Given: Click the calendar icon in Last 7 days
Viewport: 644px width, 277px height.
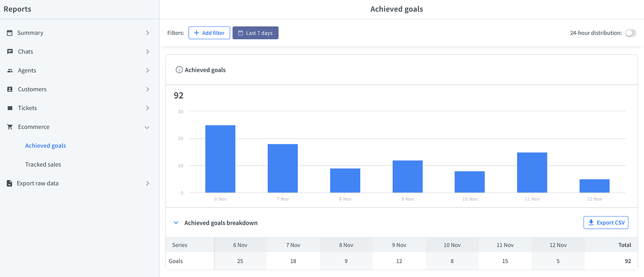Looking at the screenshot, I should click(240, 33).
